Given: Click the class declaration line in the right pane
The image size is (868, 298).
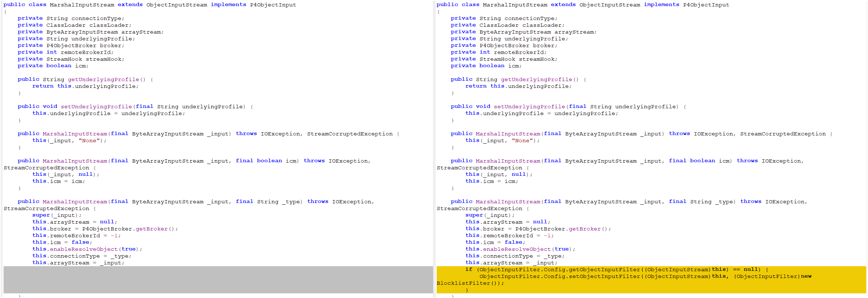Looking at the screenshot, I should click(583, 5).
